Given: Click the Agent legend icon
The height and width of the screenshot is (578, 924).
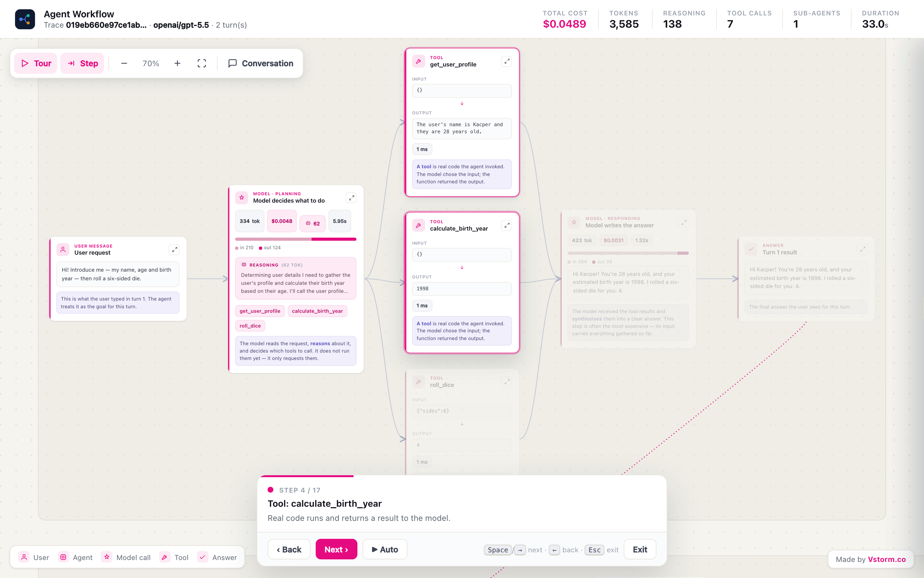Looking at the screenshot, I should pos(64,557).
